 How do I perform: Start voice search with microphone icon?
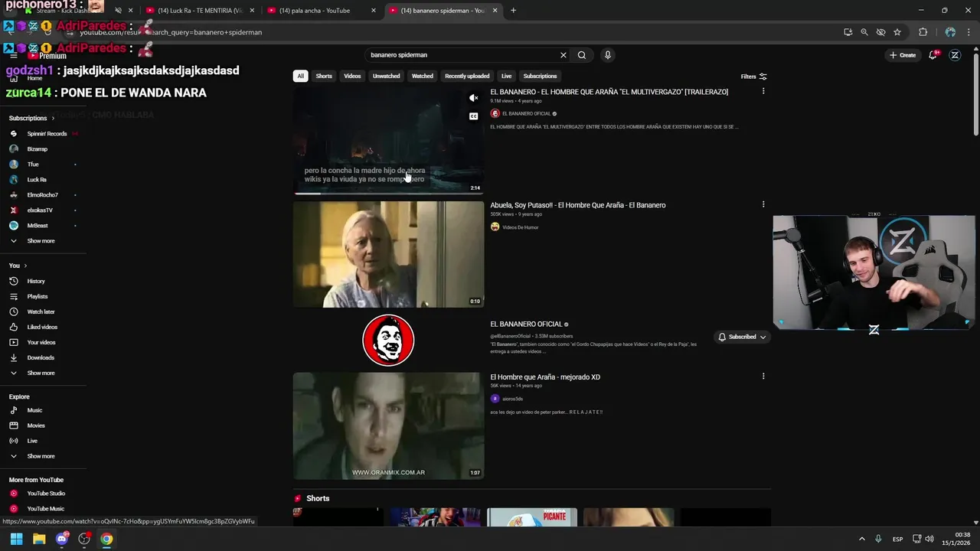coord(608,55)
